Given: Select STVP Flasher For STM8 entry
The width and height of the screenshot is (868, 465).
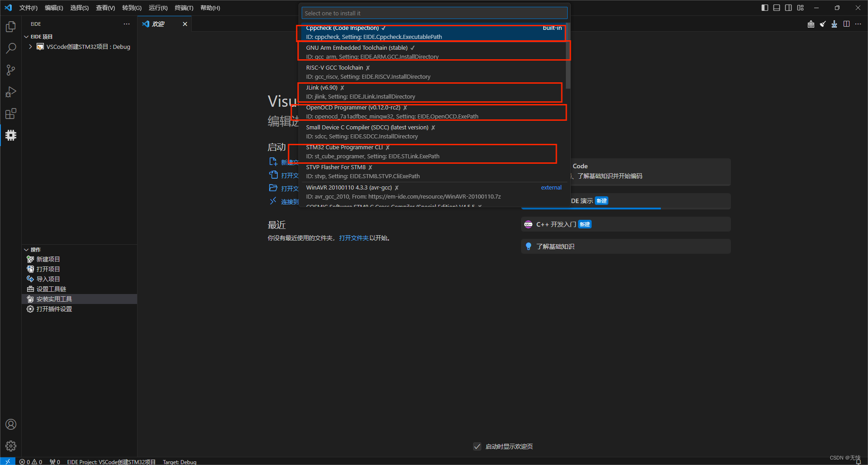Looking at the screenshot, I should [x=433, y=171].
